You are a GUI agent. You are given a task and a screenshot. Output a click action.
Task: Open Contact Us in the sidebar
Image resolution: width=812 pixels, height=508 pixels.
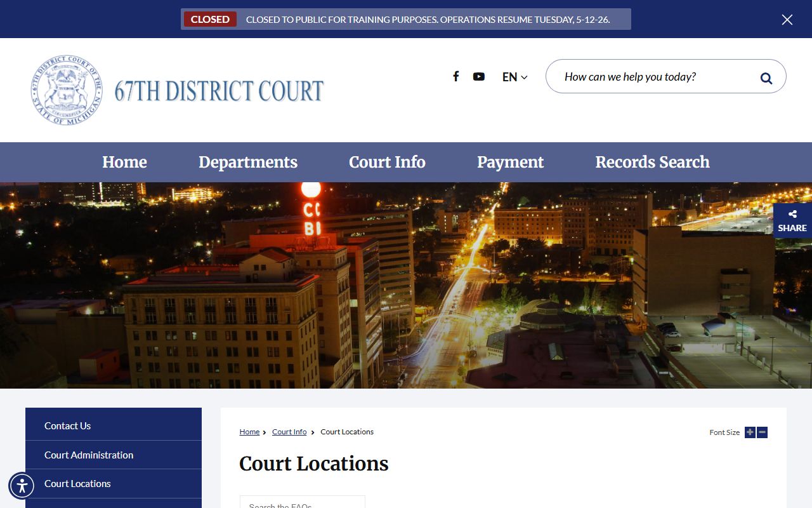coord(114,425)
